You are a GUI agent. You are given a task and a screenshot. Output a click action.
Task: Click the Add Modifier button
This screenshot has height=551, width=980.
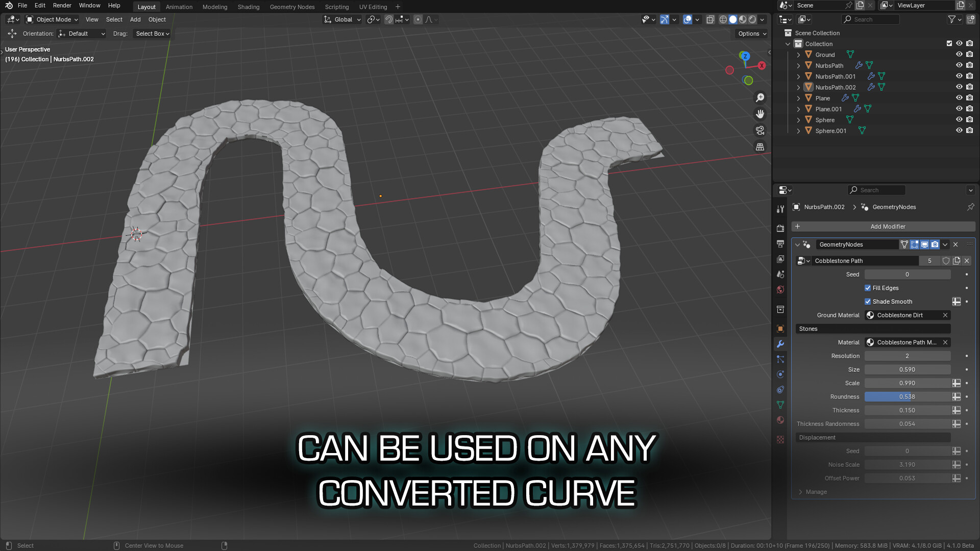pos(888,226)
